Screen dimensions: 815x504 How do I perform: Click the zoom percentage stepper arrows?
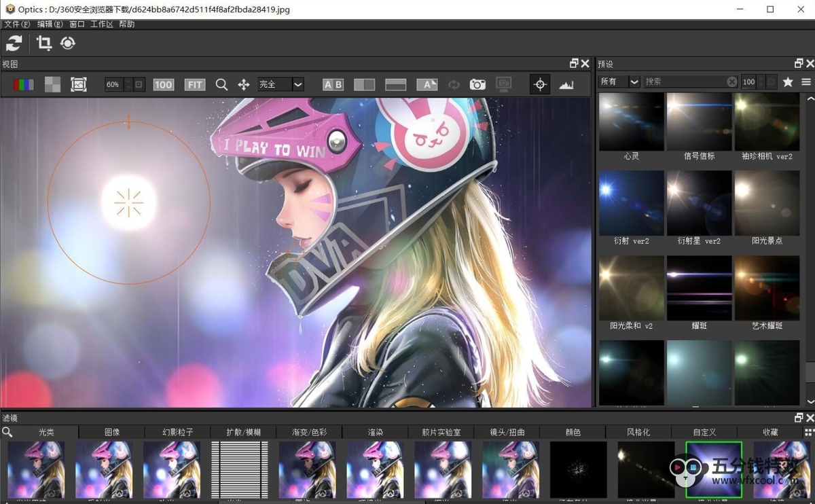point(128,85)
